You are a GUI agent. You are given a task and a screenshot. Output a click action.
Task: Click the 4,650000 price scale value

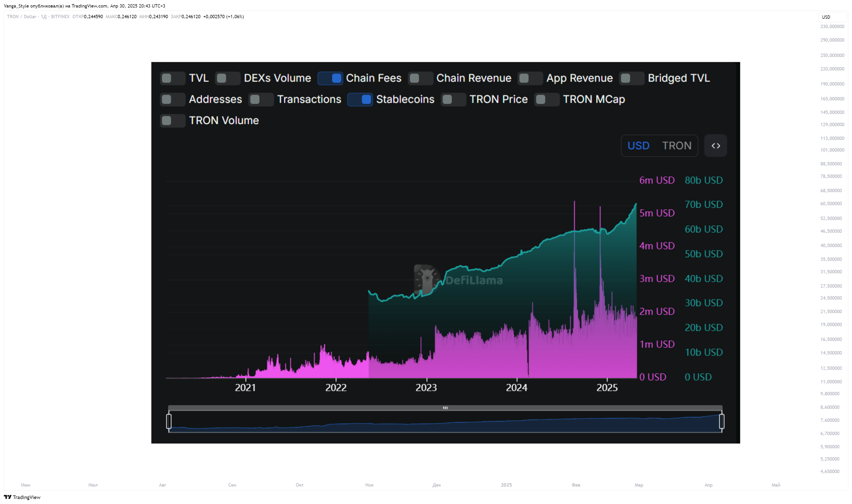(830, 471)
